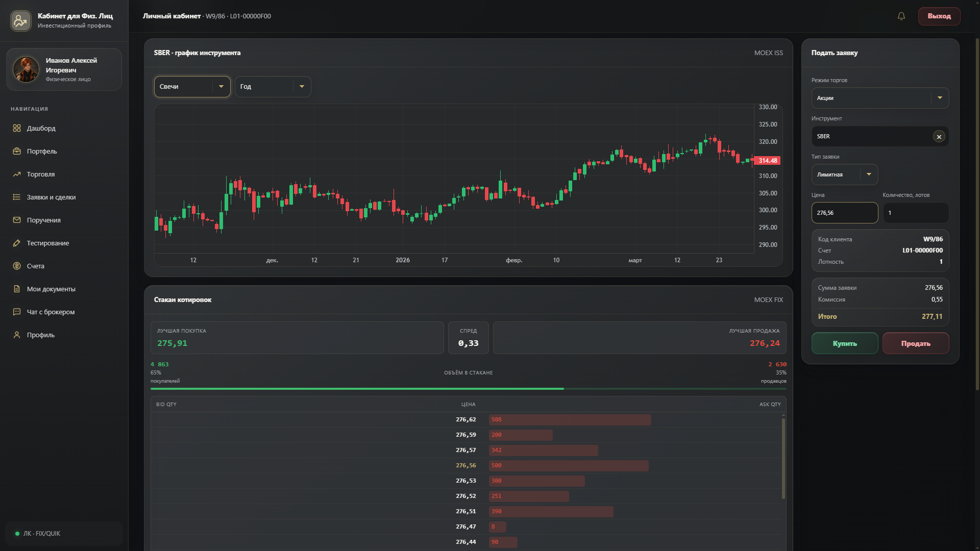The image size is (980, 551).
Task: Click the Заявки и сделки list icon
Action: (x=17, y=197)
